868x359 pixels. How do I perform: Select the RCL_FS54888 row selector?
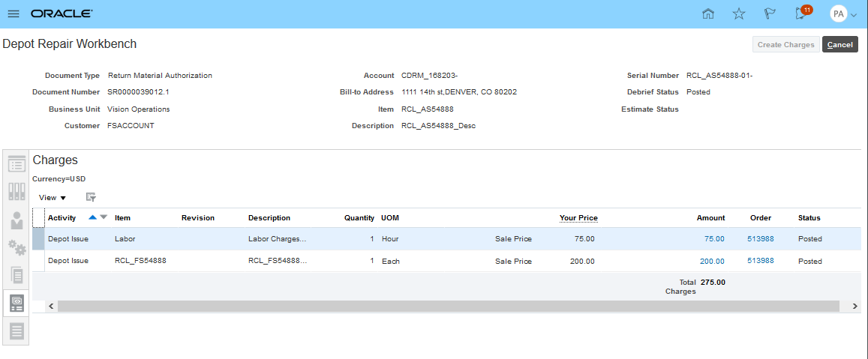(38, 261)
